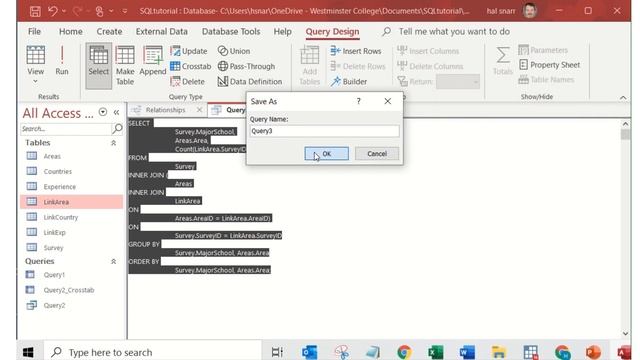Choose the Append query type
The image size is (640, 360).
[x=153, y=61]
